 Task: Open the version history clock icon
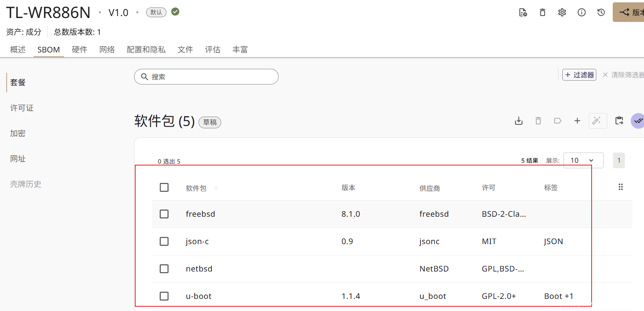click(601, 13)
